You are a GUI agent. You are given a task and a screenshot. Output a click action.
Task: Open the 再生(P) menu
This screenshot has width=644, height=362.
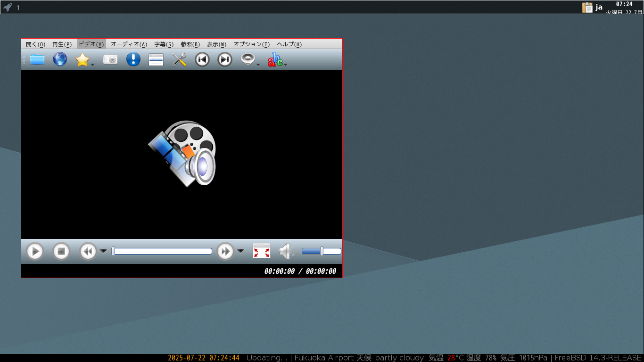62,44
